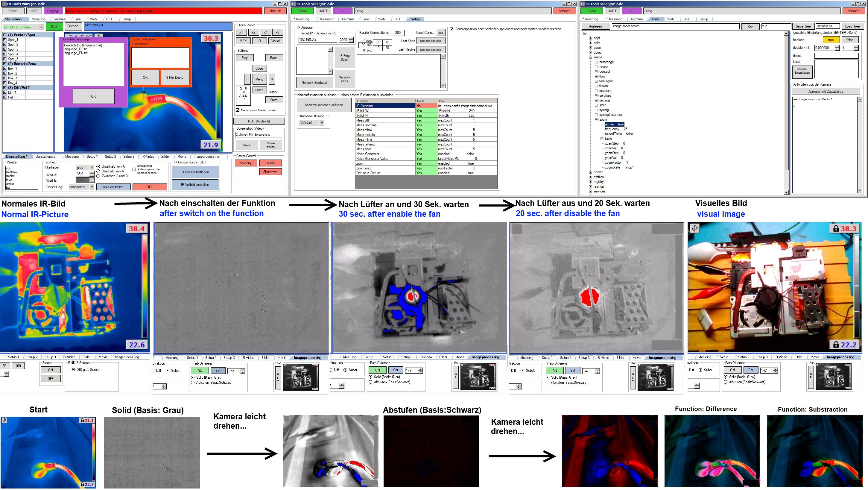Uncheck Fensterposition beim schließen speichern checkbox
The width and height of the screenshot is (868, 490).
point(452,29)
